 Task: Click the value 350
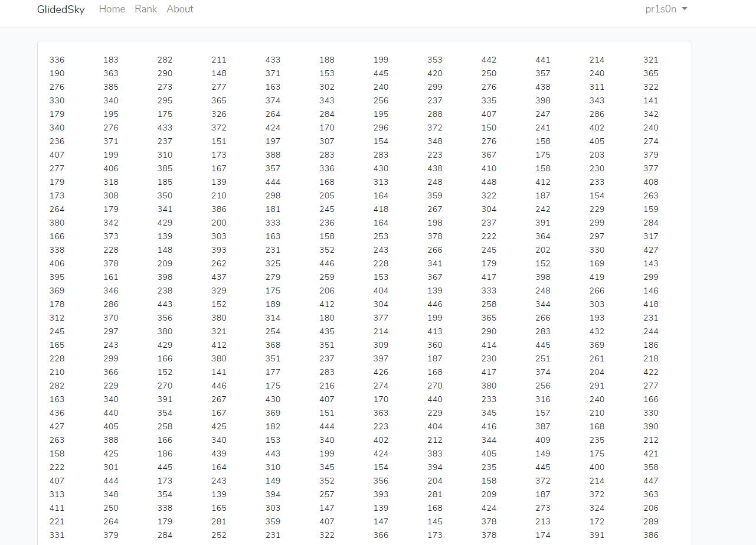click(x=165, y=195)
